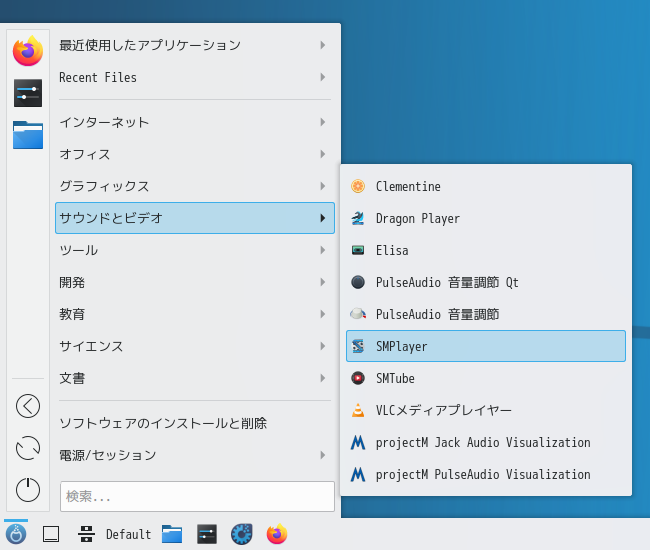Image resolution: width=650 pixels, height=550 pixels.
Task: Click the PulseAudio 音量調節 speaker icon
Action: (358, 314)
